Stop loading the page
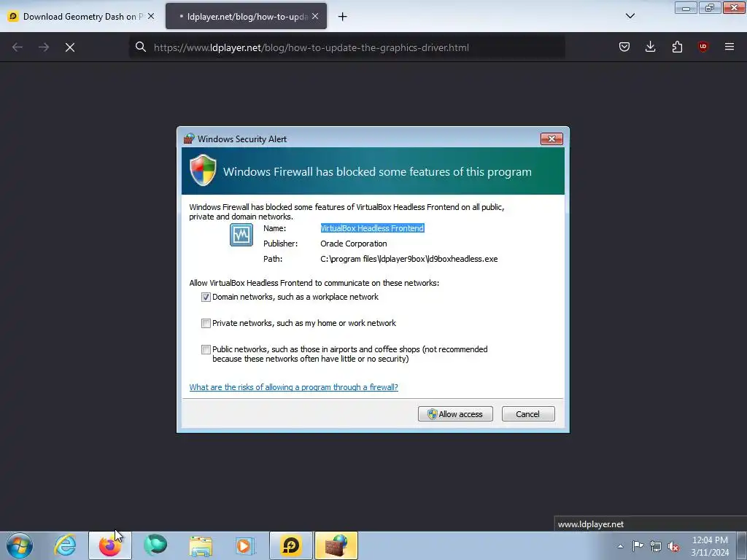The height and width of the screenshot is (560, 747). tap(70, 47)
